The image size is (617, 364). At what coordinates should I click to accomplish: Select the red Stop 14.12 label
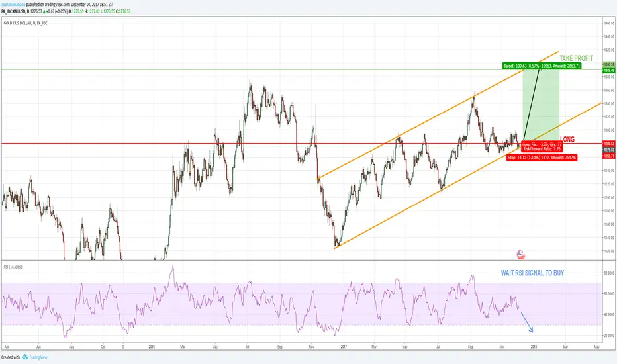[x=542, y=158]
